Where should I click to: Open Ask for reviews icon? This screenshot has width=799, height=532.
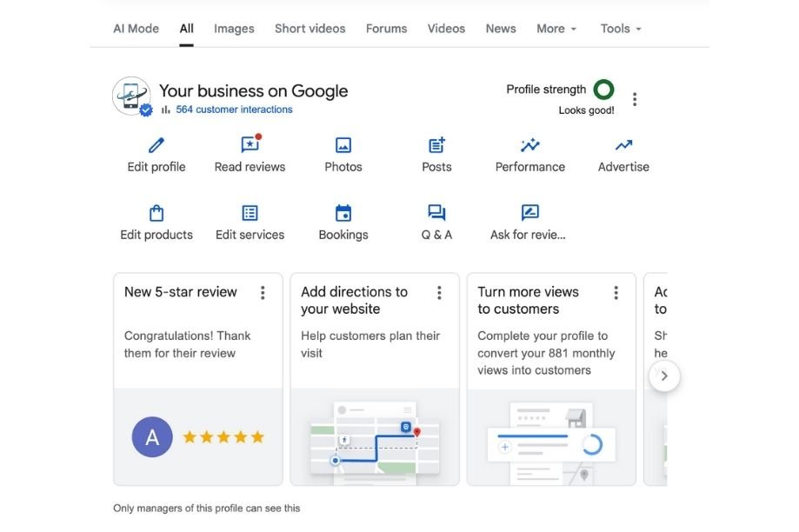530,212
